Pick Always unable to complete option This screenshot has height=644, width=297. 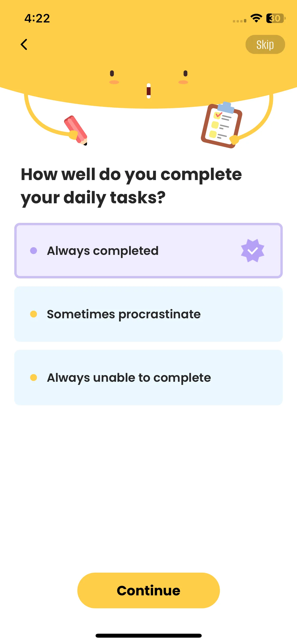pyautogui.click(x=148, y=378)
